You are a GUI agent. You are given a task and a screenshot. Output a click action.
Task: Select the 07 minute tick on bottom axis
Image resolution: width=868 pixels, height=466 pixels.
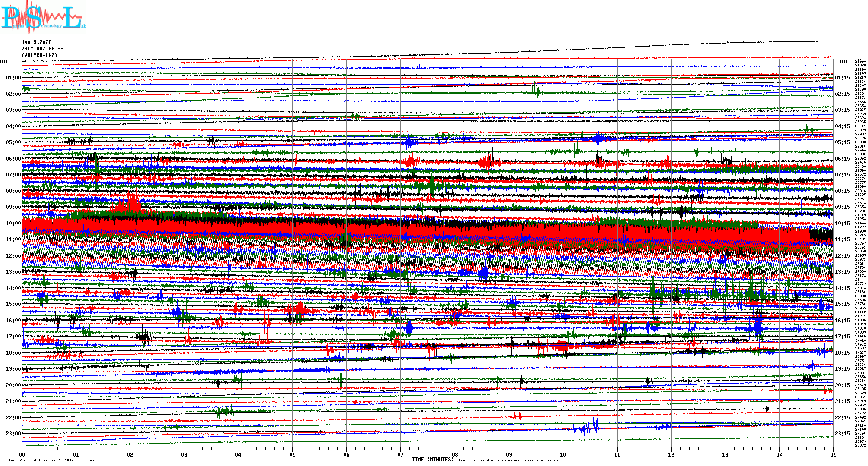(x=401, y=454)
